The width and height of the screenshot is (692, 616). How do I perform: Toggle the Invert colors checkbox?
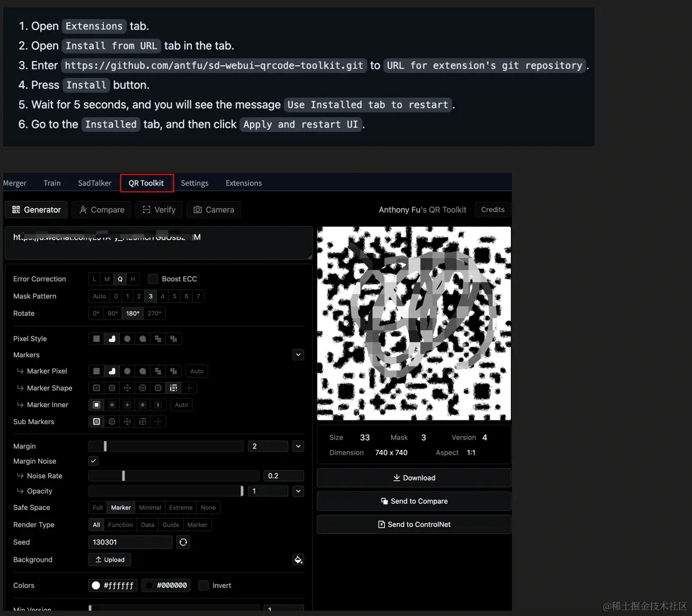click(x=203, y=585)
